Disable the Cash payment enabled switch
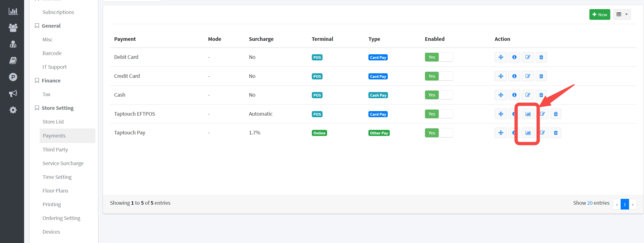644x243 pixels. (438, 95)
